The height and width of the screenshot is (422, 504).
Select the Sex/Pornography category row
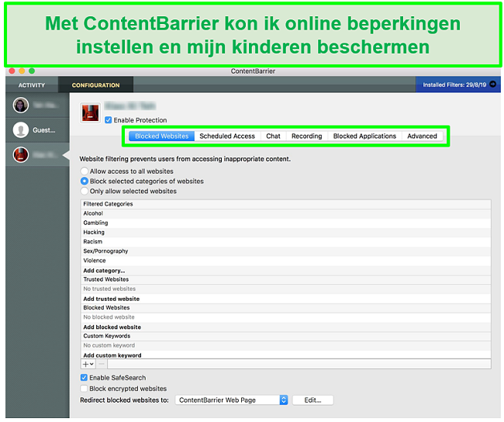[286, 251]
